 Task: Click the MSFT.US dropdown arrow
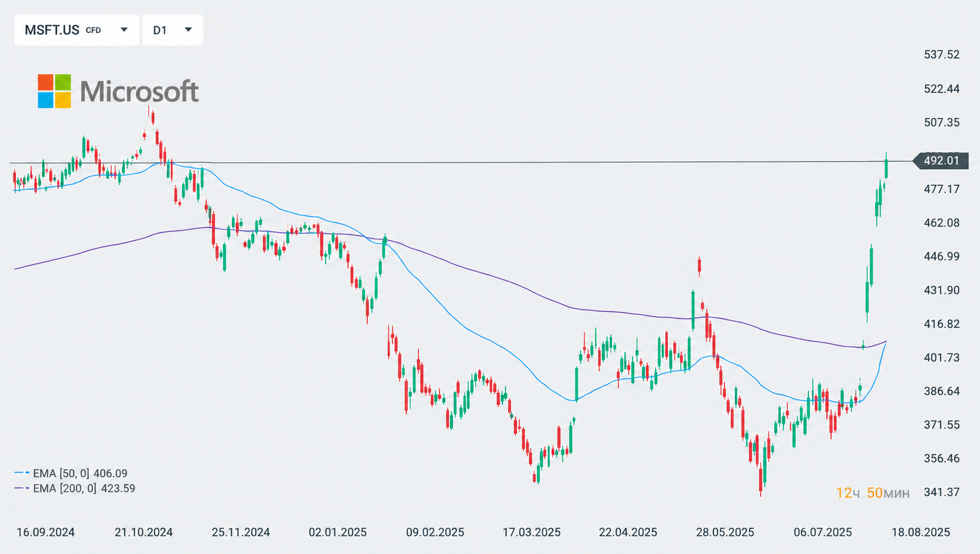[x=124, y=30]
